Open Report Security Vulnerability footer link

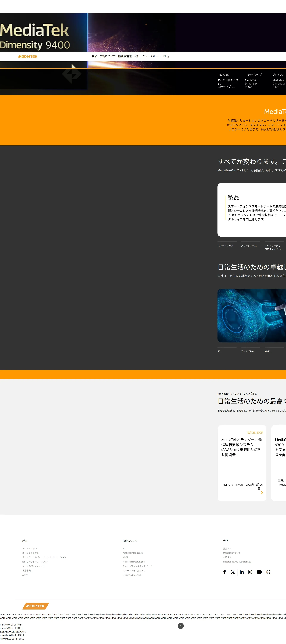[x=237, y=562]
